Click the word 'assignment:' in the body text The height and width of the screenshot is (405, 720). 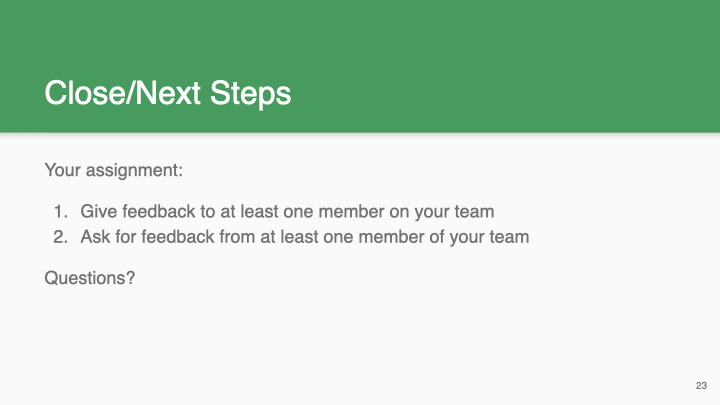134,171
